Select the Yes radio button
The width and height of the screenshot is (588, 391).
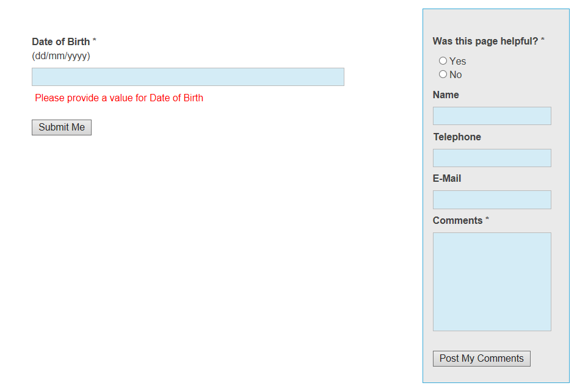(x=443, y=60)
